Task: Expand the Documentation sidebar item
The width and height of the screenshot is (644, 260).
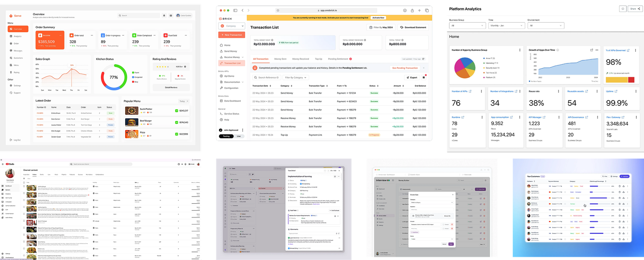Action: [x=243, y=82]
